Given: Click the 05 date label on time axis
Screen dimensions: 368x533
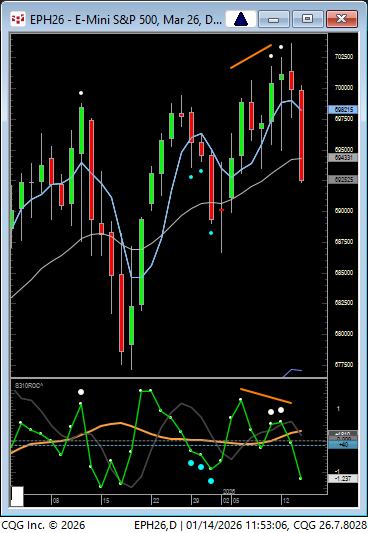Looking at the screenshot, I should (x=236, y=500).
